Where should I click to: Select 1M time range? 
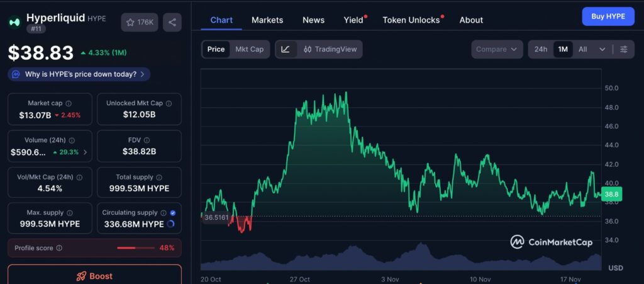[x=563, y=49]
